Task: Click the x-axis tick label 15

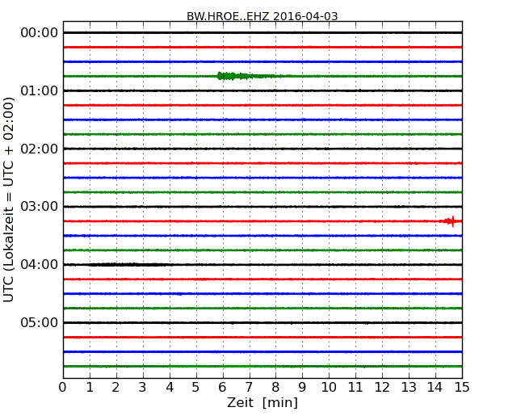Action: coord(462,388)
